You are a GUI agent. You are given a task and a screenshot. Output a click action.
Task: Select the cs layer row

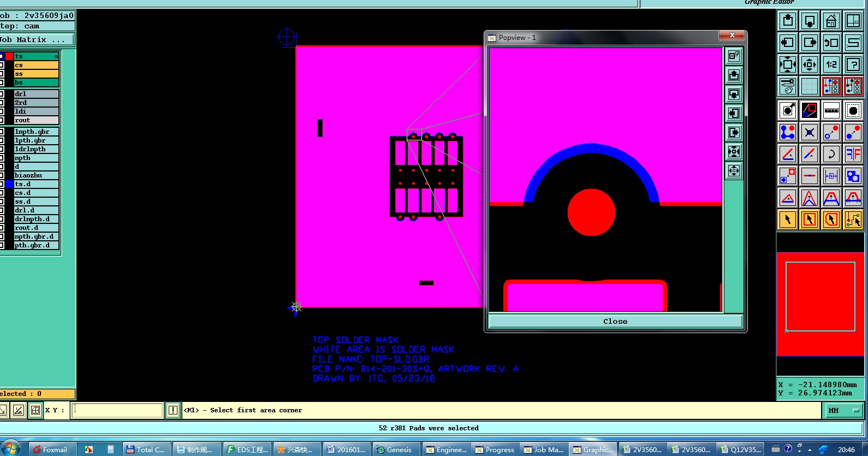coord(36,65)
